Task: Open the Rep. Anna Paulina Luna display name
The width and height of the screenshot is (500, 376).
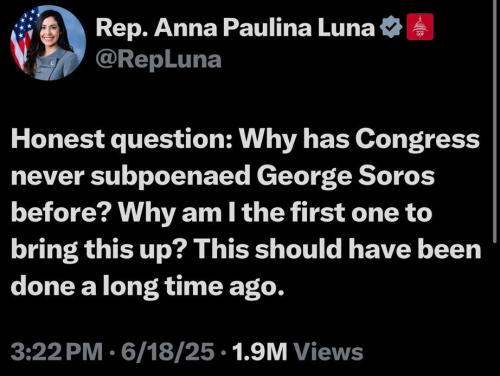Action: [235, 28]
